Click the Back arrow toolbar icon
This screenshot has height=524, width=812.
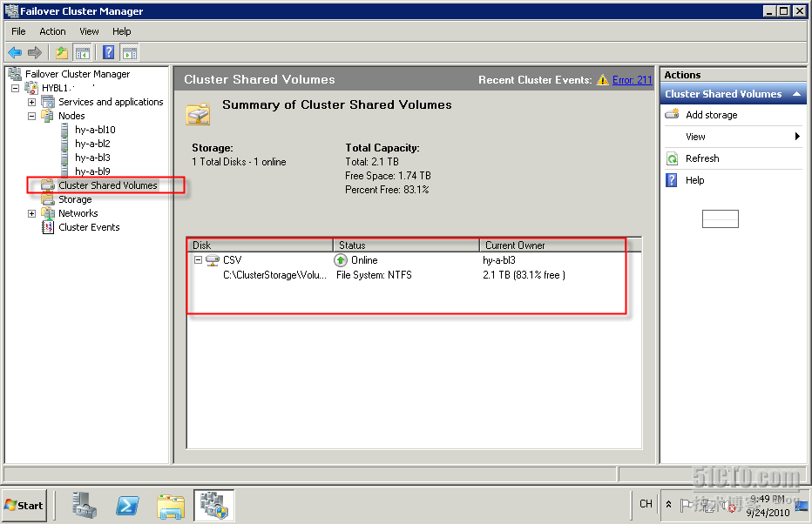pyautogui.click(x=15, y=52)
